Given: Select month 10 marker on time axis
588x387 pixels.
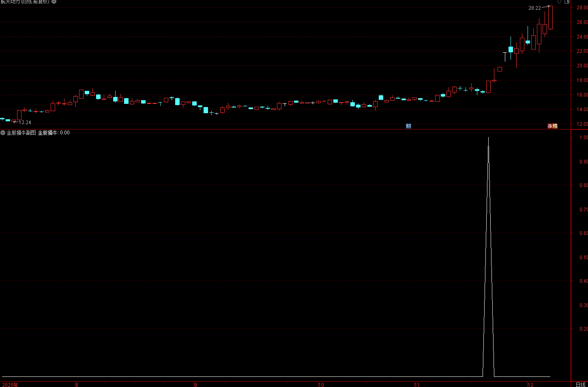Looking at the screenshot, I should pos(321,385).
